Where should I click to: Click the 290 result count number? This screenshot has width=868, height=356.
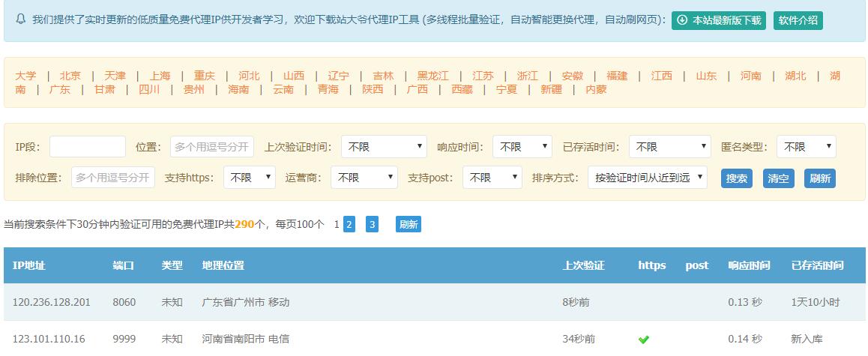click(244, 224)
